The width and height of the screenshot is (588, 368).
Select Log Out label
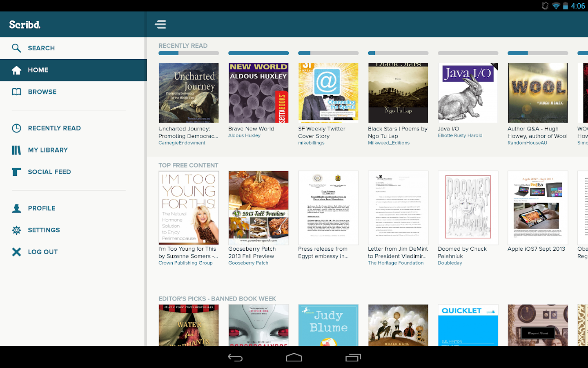click(43, 252)
